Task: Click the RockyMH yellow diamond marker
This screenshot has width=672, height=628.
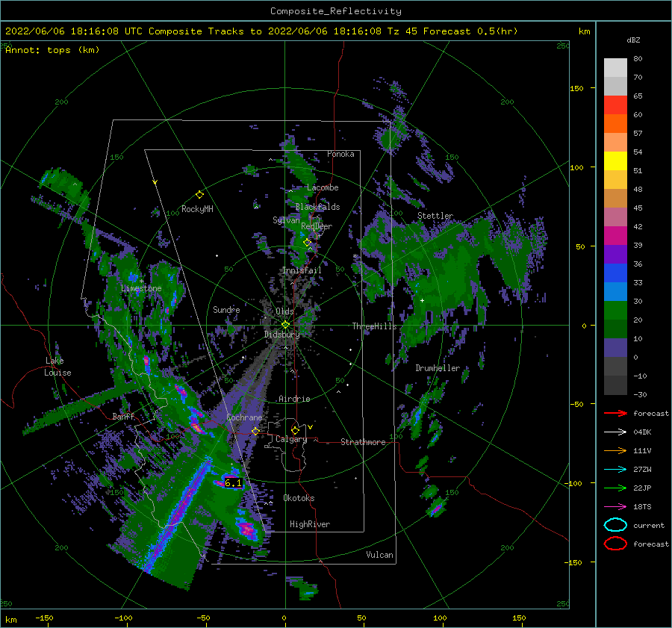Action: (199, 195)
